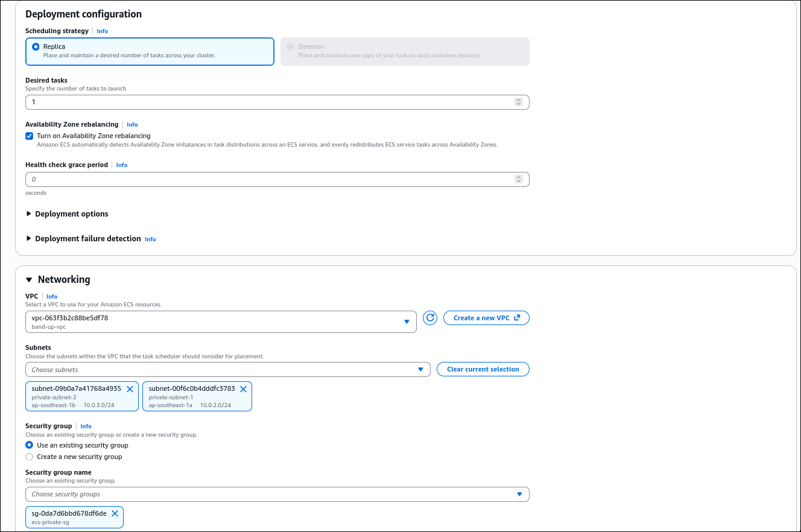This screenshot has height=532, width=801.
Task: Open Info link beside Scheduling strategy
Action: click(102, 31)
